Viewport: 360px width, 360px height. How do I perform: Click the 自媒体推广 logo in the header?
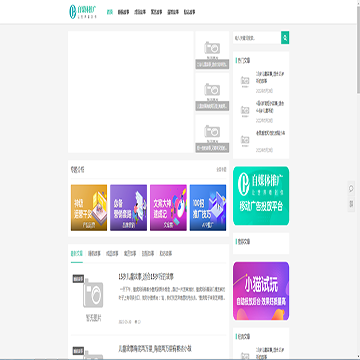[x=83, y=11]
